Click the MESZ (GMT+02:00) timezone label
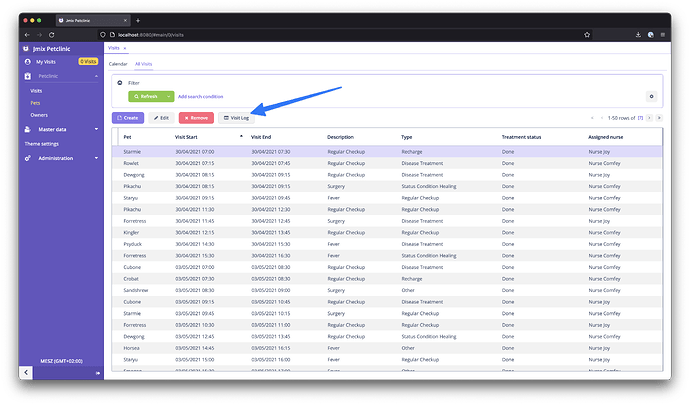The height and width of the screenshot is (404, 690). [62, 361]
